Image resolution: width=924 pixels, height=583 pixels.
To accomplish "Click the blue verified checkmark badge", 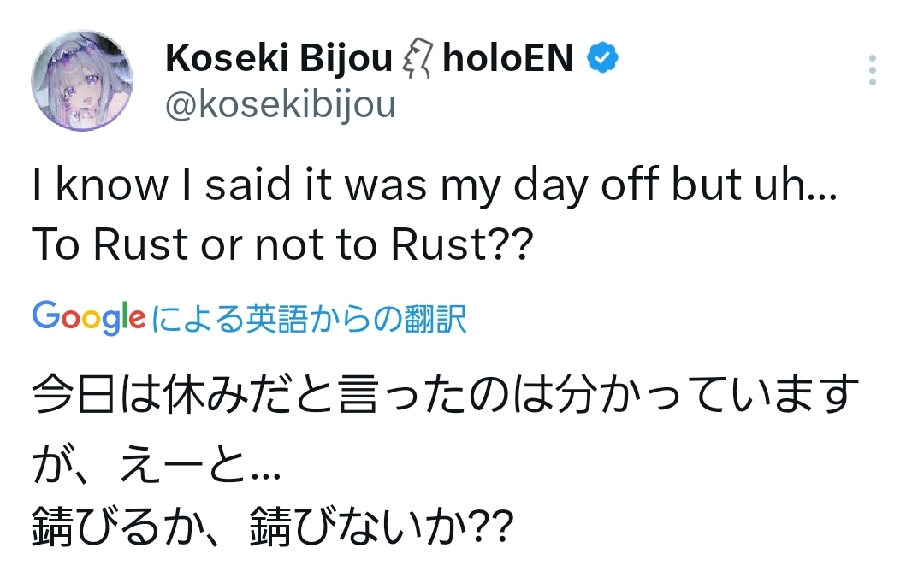I will (602, 58).
